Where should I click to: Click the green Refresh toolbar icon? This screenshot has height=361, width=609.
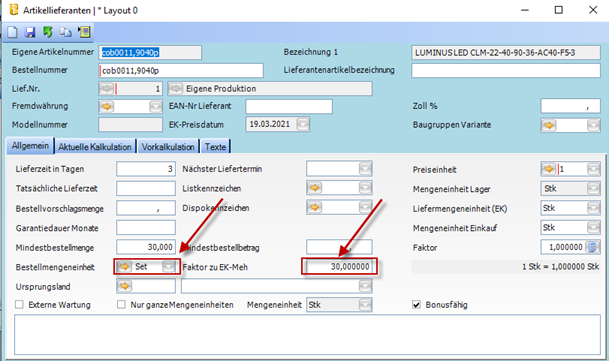[x=48, y=32]
